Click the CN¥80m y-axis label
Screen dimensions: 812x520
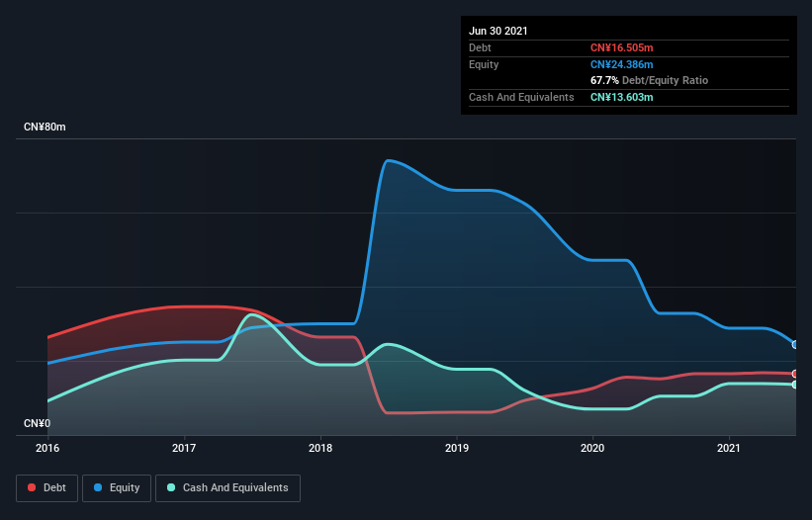tap(45, 127)
